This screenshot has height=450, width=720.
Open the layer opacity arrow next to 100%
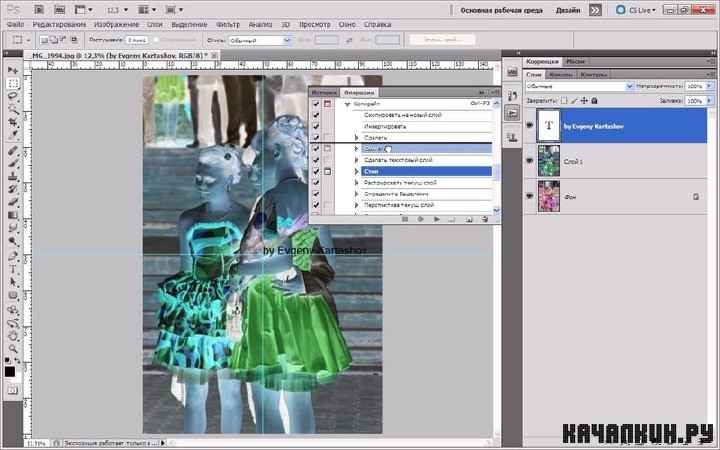click(709, 86)
